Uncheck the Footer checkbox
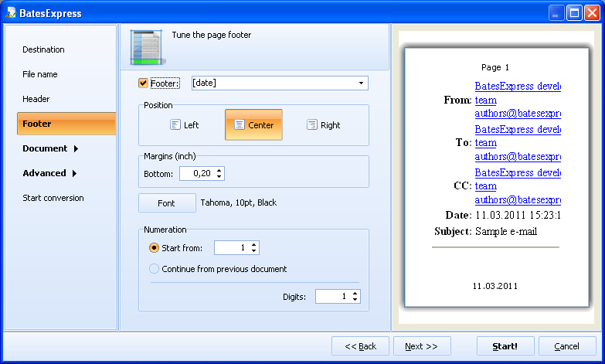The width and height of the screenshot is (605, 364). point(143,83)
